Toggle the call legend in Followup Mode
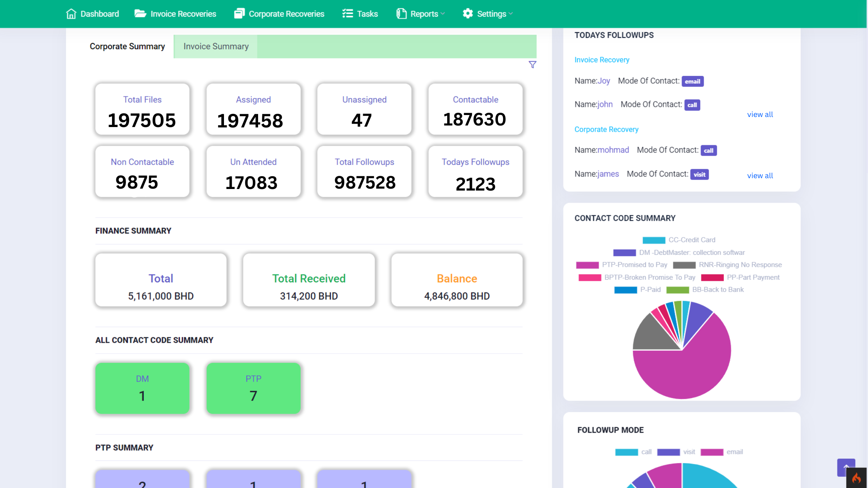Viewport: 868px width, 488px height. click(x=626, y=452)
